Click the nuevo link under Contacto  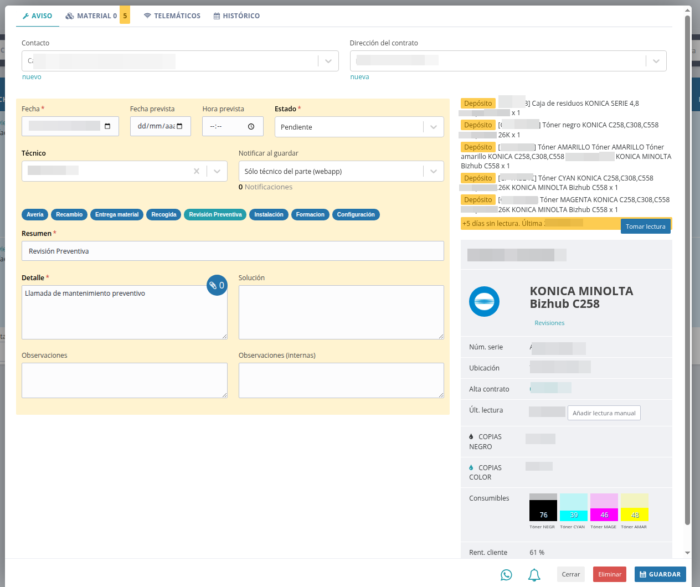(x=32, y=77)
